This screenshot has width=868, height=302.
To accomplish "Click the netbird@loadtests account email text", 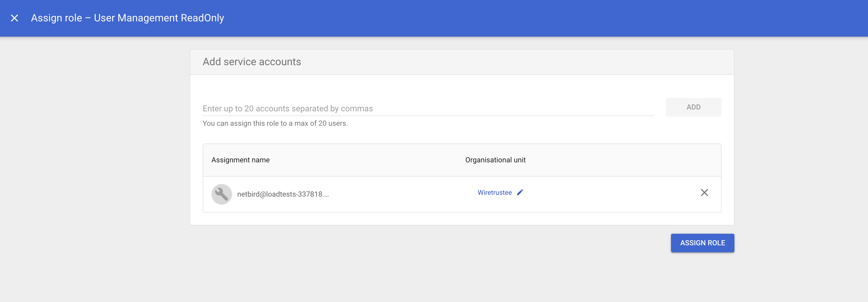I will (x=283, y=194).
